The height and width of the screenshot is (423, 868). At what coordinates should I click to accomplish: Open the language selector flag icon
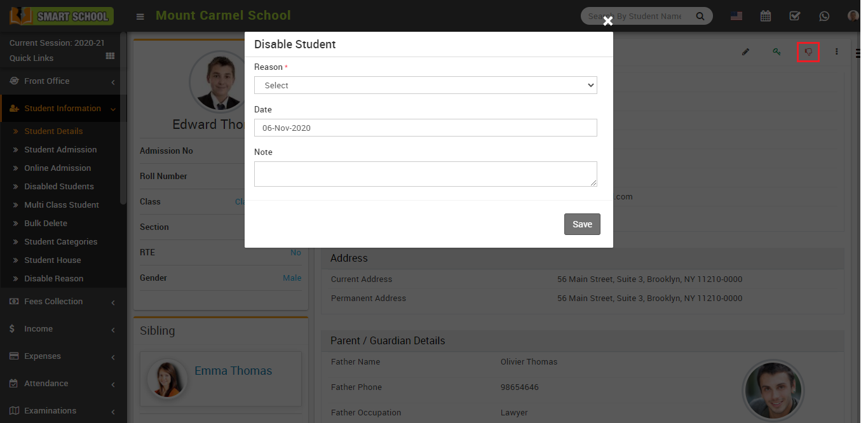click(x=736, y=15)
